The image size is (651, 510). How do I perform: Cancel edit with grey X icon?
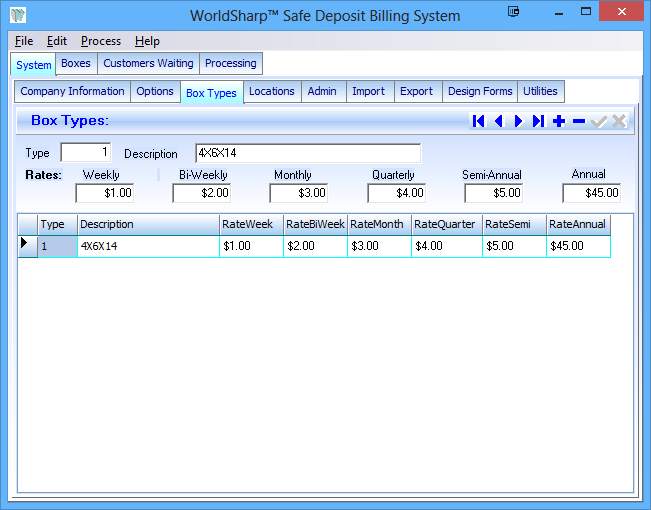click(619, 121)
